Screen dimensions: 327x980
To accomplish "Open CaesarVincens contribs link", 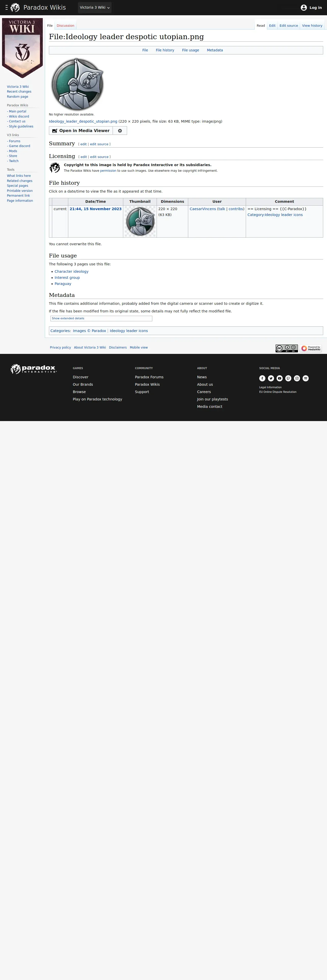I will [236, 209].
